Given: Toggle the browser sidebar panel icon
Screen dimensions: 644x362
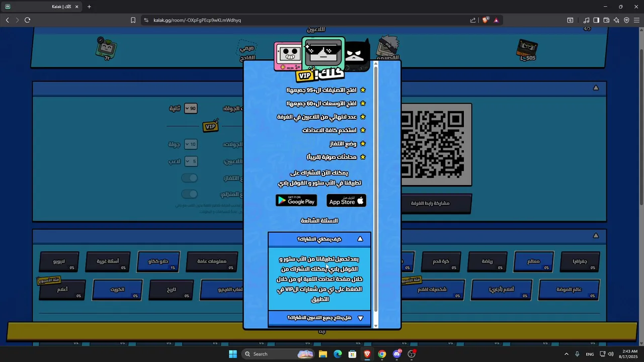Looking at the screenshot, I should [596, 20].
